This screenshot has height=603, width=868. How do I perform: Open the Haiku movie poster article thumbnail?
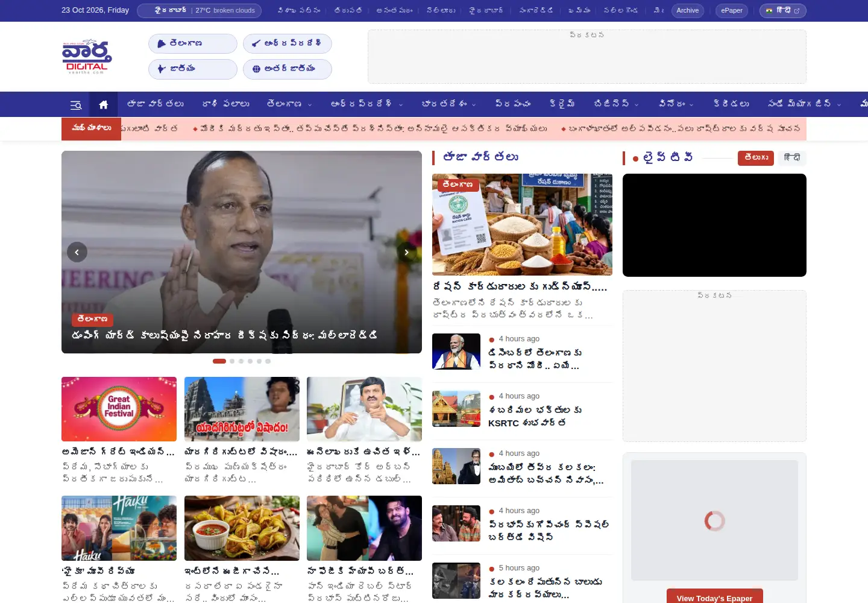(119, 528)
